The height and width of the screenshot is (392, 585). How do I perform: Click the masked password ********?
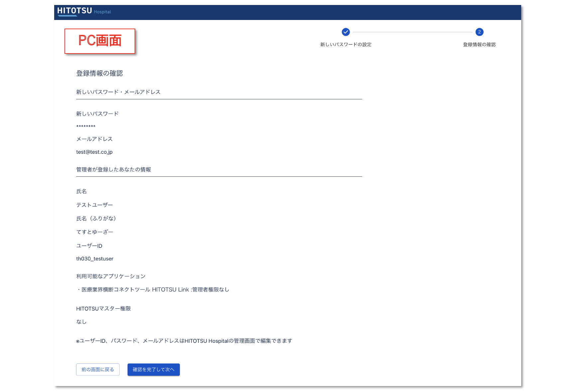coord(86,127)
